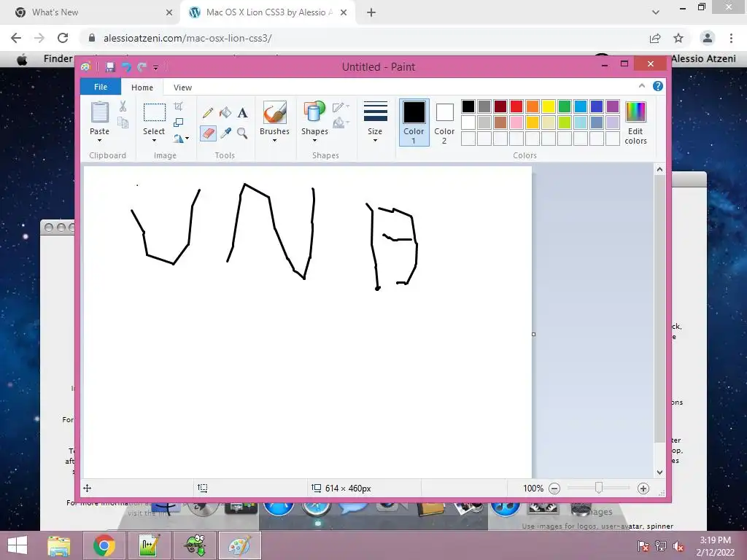This screenshot has height=560, width=747.
Task: Go back in browser history
Action: coord(16,38)
